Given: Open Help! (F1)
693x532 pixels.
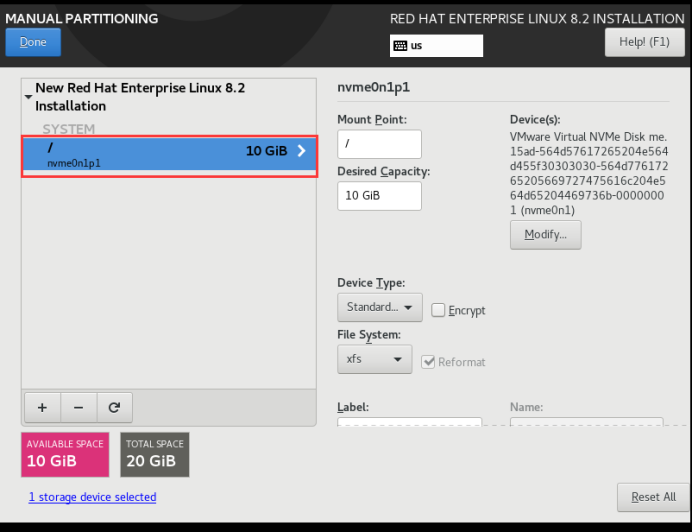Looking at the screenshot, I should (644, 42).
